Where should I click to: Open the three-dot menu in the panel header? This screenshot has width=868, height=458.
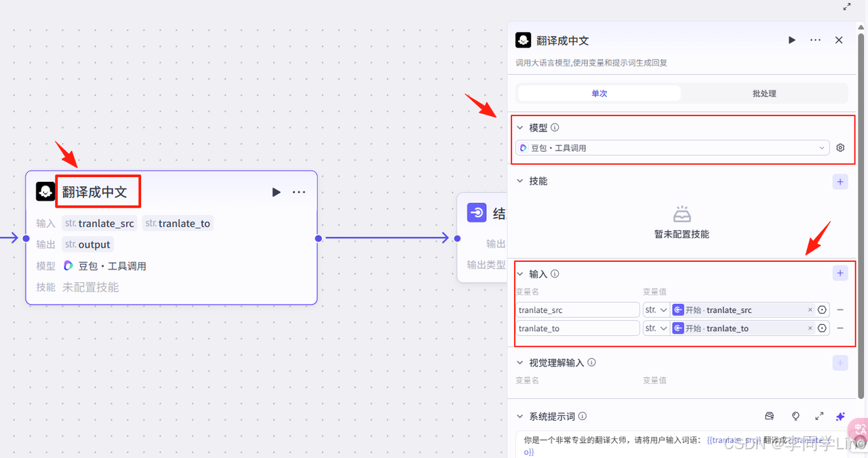tap(815, 40)
